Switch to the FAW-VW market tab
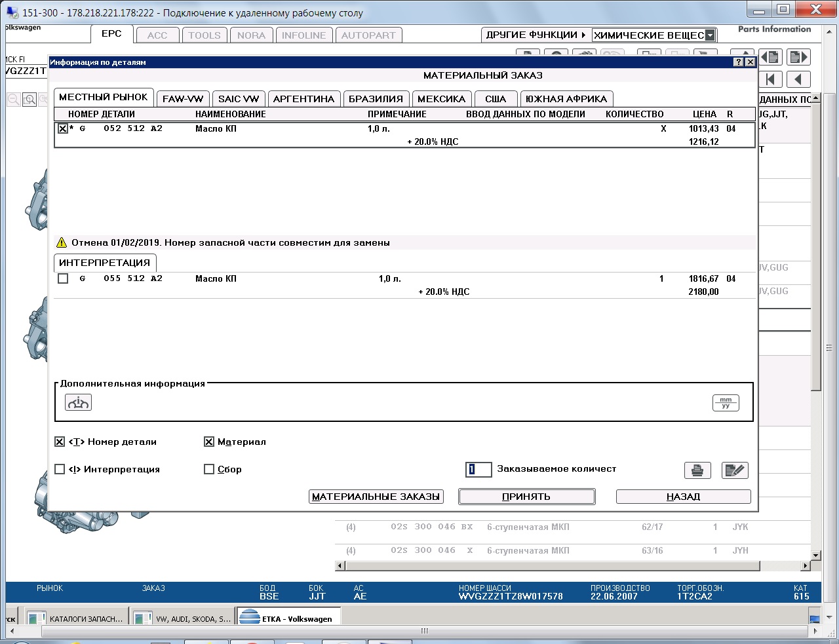Image resolution: width=839 pixels, height=644 pixels. point(183,99)
